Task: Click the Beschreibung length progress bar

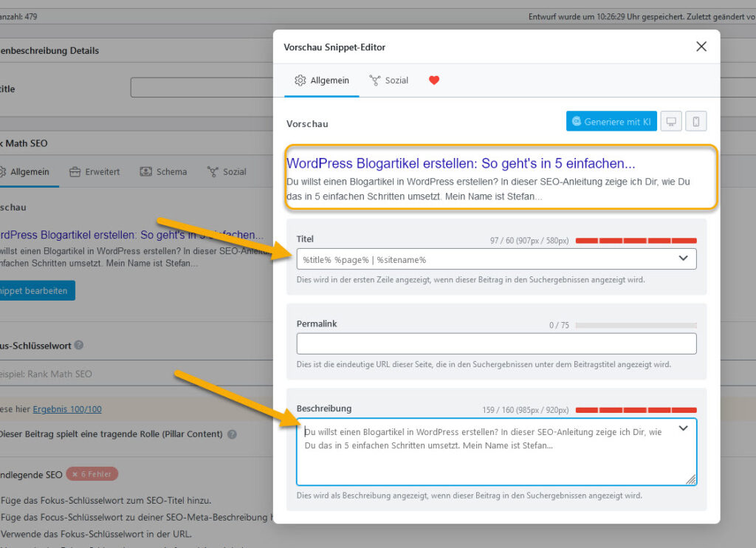Action: (636, 410)
